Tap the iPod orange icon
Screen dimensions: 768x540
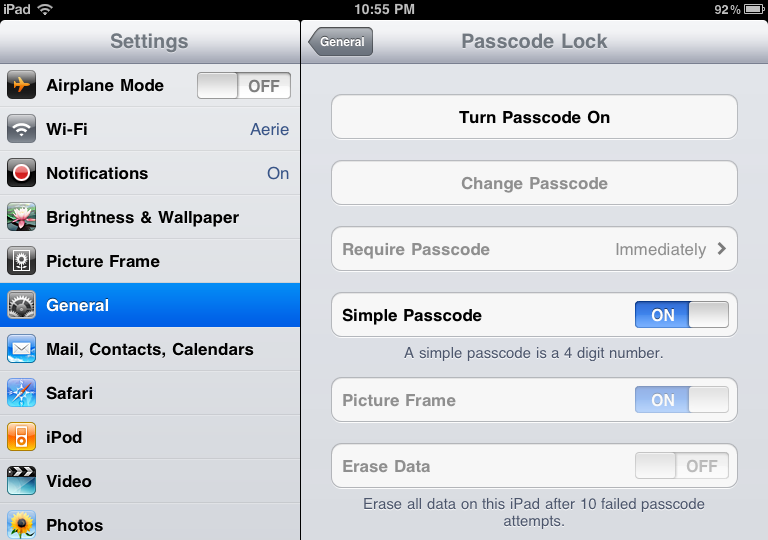click(x=22, y=437)
